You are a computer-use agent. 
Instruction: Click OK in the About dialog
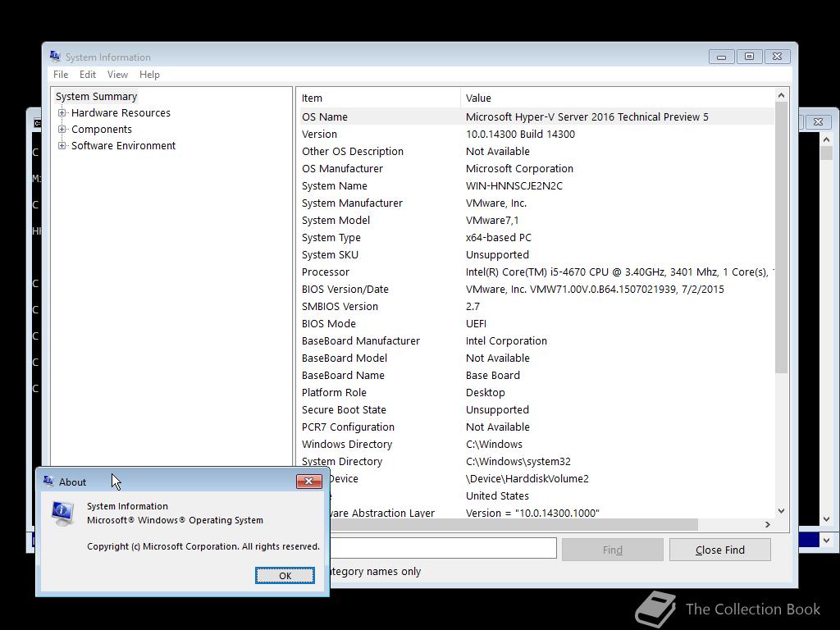pyautogui.click(x=285, y=575)
